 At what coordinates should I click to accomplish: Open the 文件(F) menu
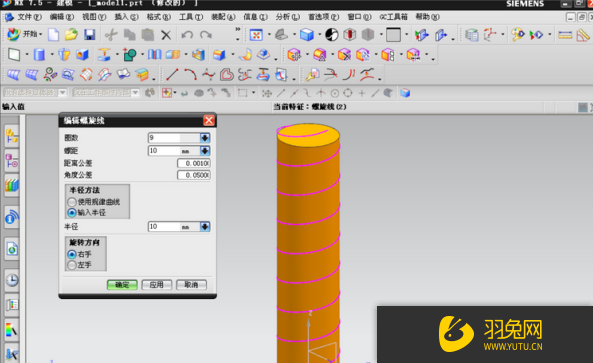29,17
